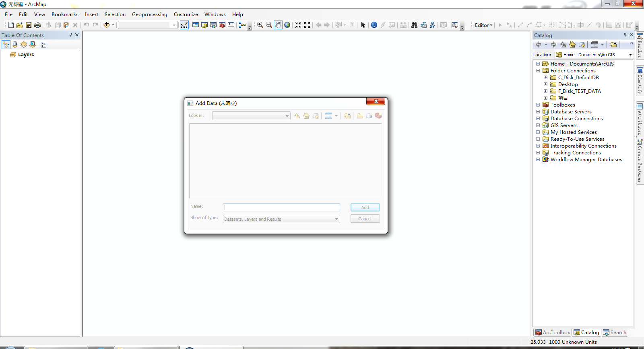Viewport: 644px width, 349px height.
Task: Toggle the Editor Toolbar icon
Action: click(x=184, y=25)
